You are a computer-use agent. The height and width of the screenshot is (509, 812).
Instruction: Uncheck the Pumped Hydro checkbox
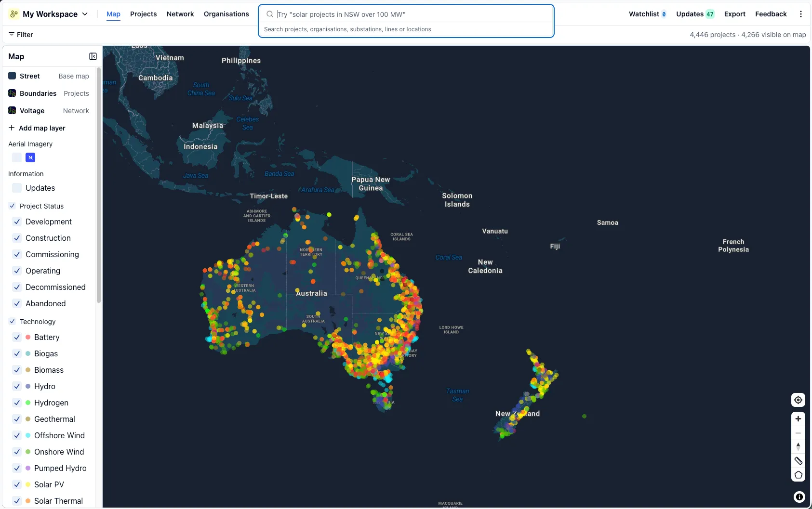[x=17, y=468]
